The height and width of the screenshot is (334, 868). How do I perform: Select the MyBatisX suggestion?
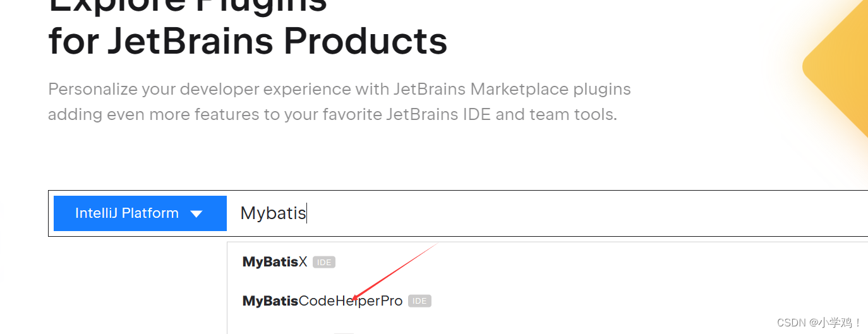275,262
